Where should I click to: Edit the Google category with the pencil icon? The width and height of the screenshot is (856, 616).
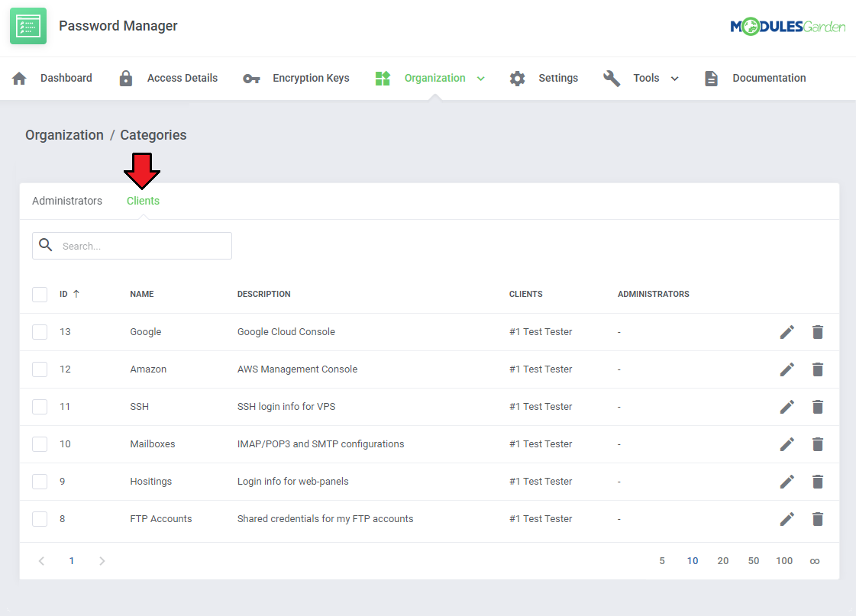787,332
